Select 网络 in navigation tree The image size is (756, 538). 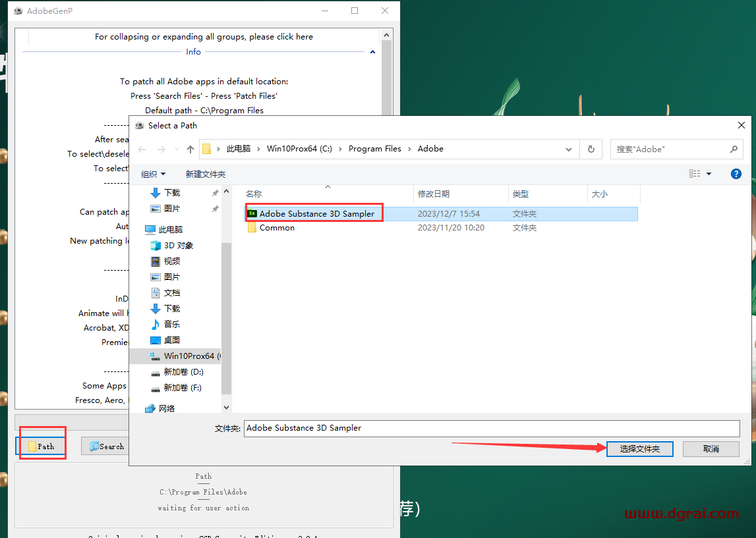(x=166, y=408)
